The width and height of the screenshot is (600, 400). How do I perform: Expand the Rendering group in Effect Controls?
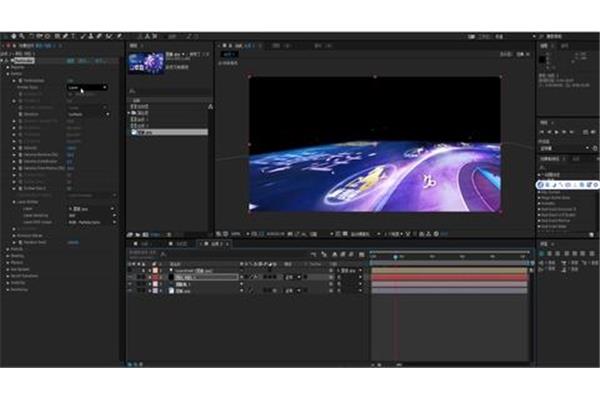[x=8, y=290]
